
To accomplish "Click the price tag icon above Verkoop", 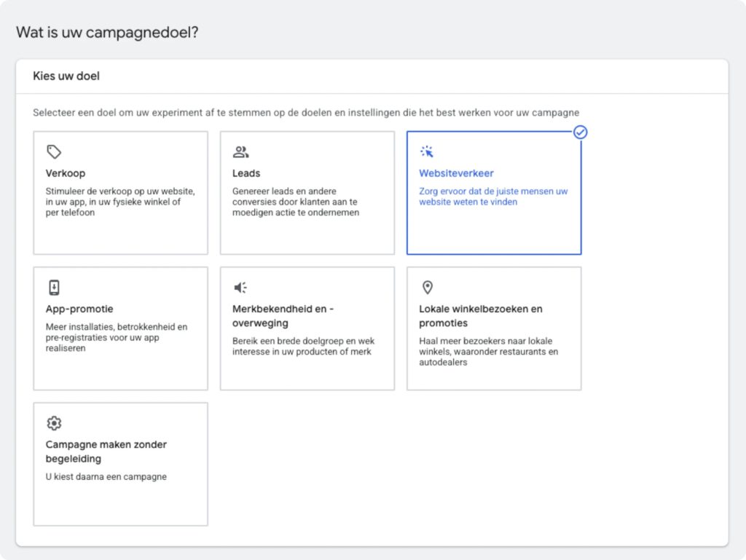I will 55,151.
